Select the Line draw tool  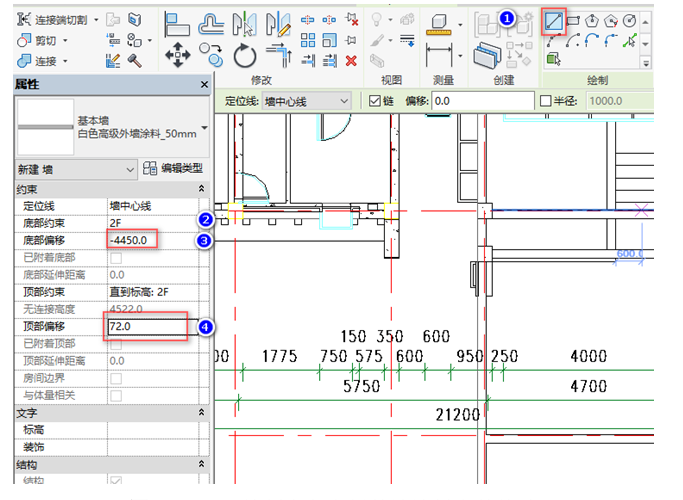pyautogui.click(x=555, y=20)
